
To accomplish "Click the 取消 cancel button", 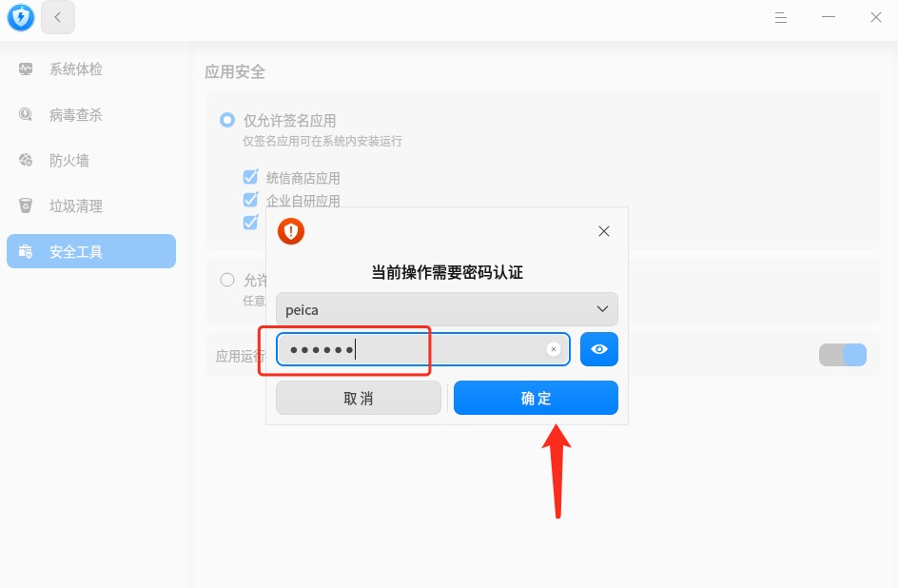I will [x=359, y=398].
